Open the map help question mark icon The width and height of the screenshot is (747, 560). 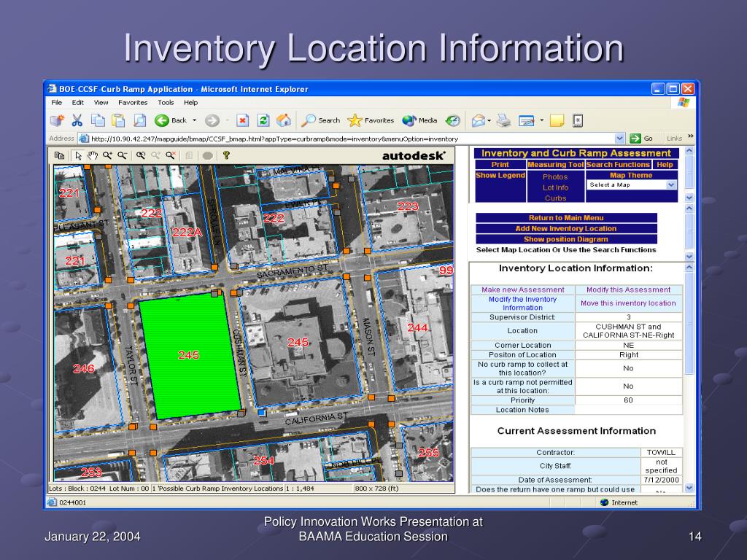click(226, 155)
